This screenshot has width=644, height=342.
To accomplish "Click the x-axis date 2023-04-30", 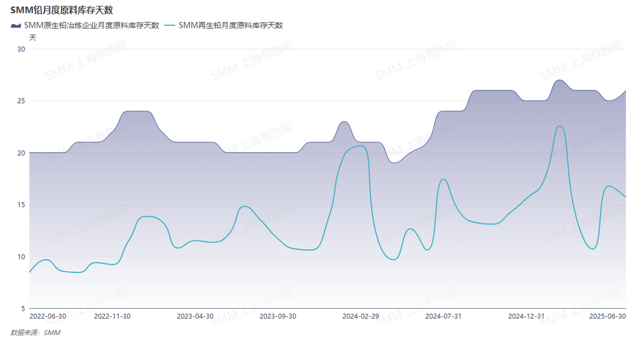I will coord(195,317).
